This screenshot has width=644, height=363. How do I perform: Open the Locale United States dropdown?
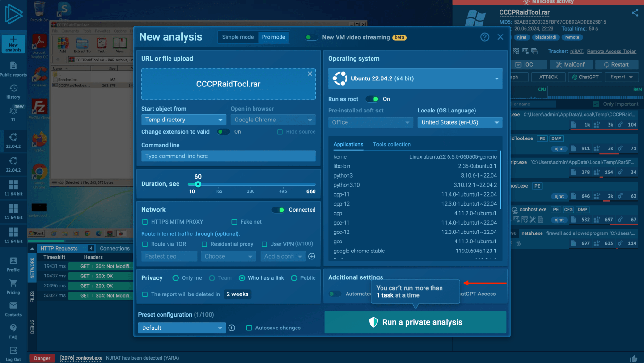coord(459,122)
